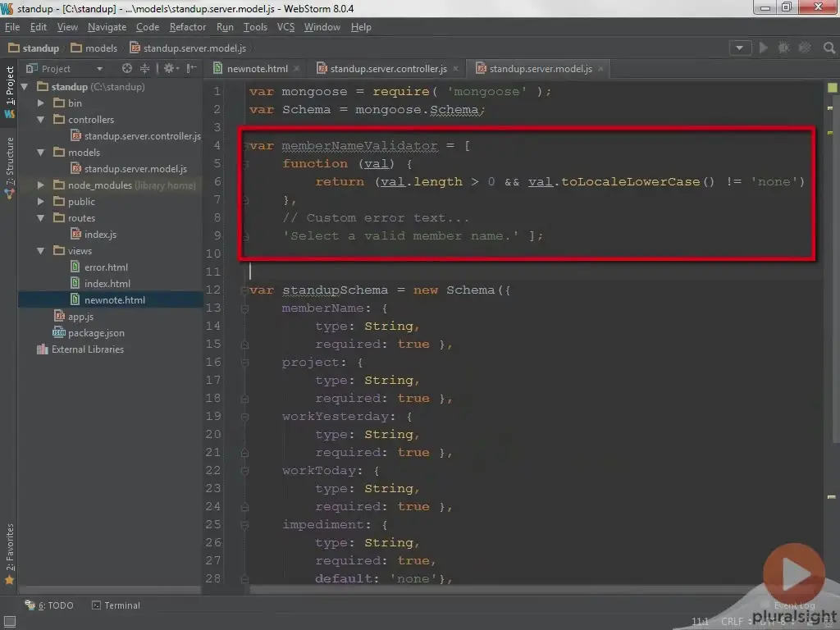Click the 11:1 cursor position in status bar
This screenshot has height=630, width=840.
coord(701,622)
